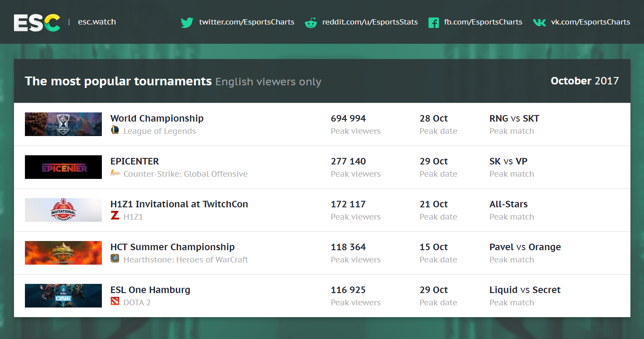Click the Counter-Strike game icon

(115, 173)
